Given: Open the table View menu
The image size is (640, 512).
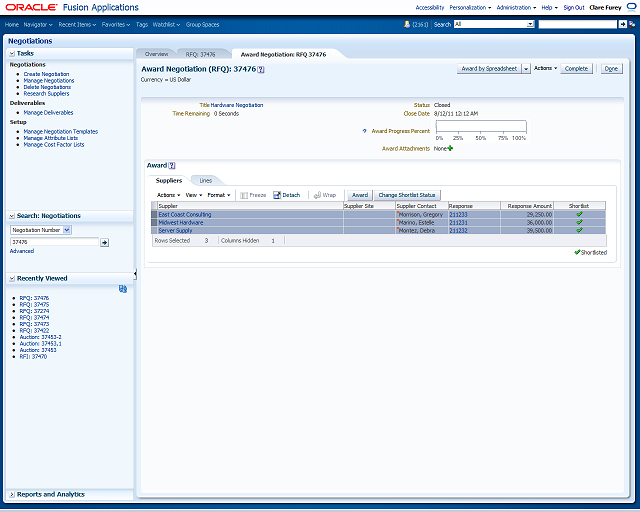Looking at the screenshot, I should point(194,195).
